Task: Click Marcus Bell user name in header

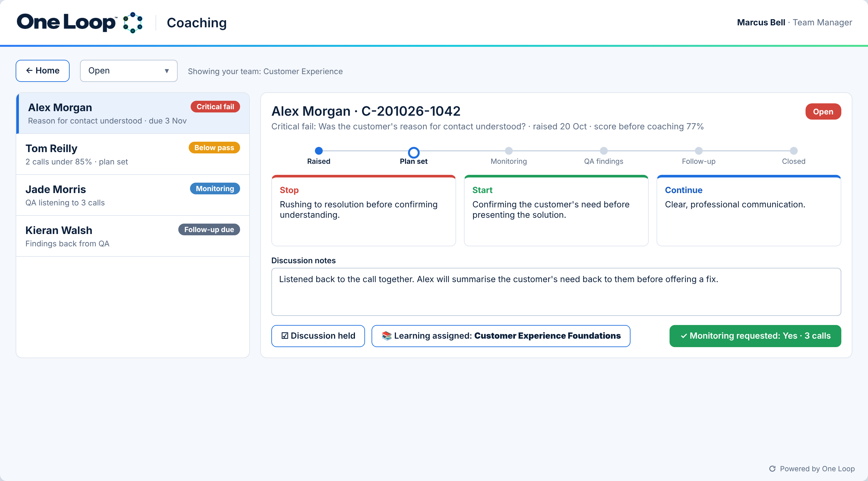Action: (x=761, y=22)
